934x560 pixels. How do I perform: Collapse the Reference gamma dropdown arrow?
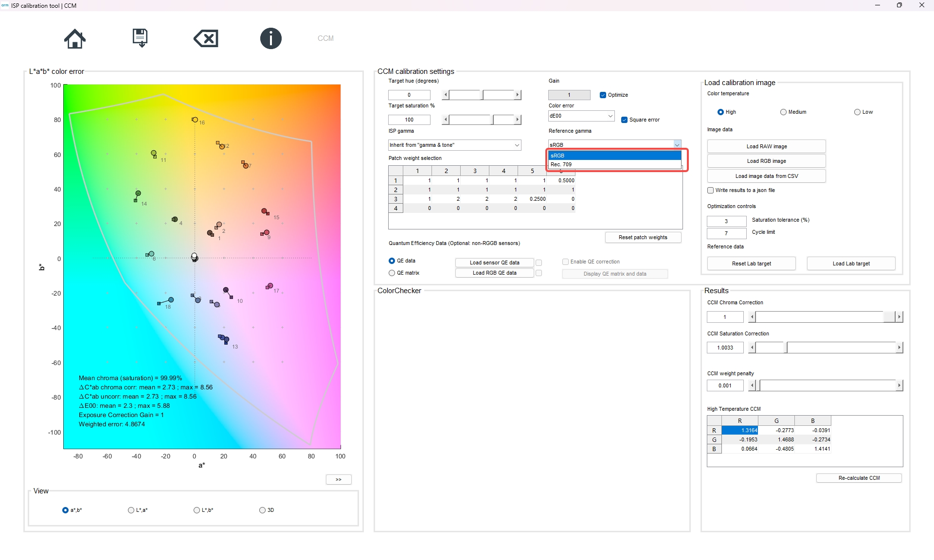677,144
